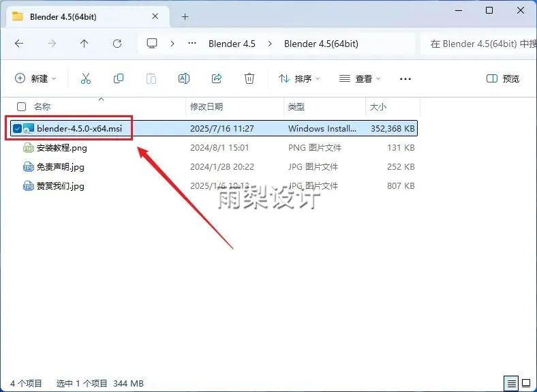Click the Delete trash can icon
The height and width of the screenshot is (392, 537).
tap(249, 79)
